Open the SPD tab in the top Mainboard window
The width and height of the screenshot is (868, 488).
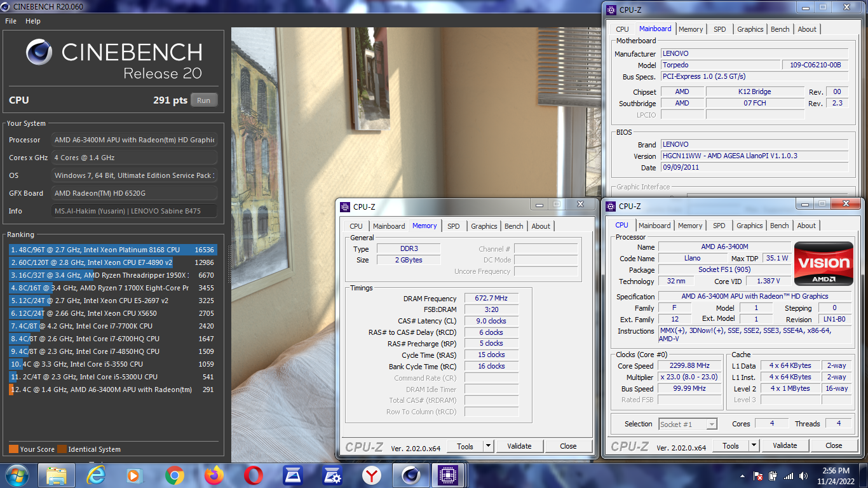[719, 29]
